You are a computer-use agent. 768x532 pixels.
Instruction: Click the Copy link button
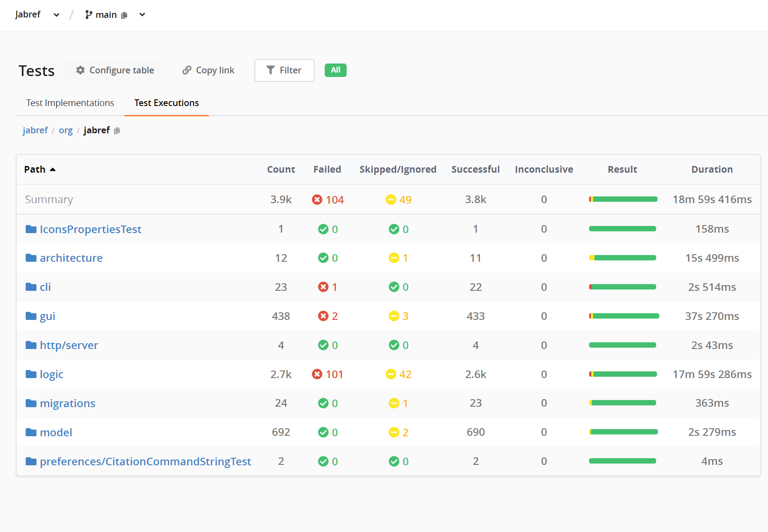(x=208, y=70)
